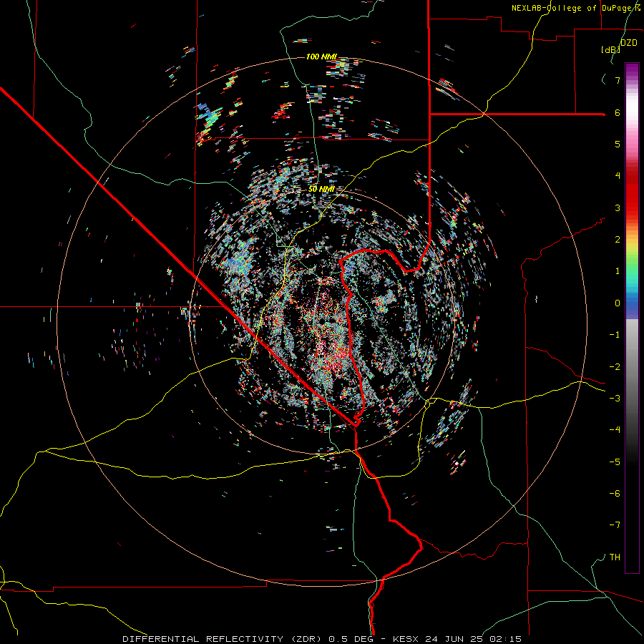Click the '0.5 DEG' elevation text
This screenshot has height=644, width=644.
coord(351,639)
